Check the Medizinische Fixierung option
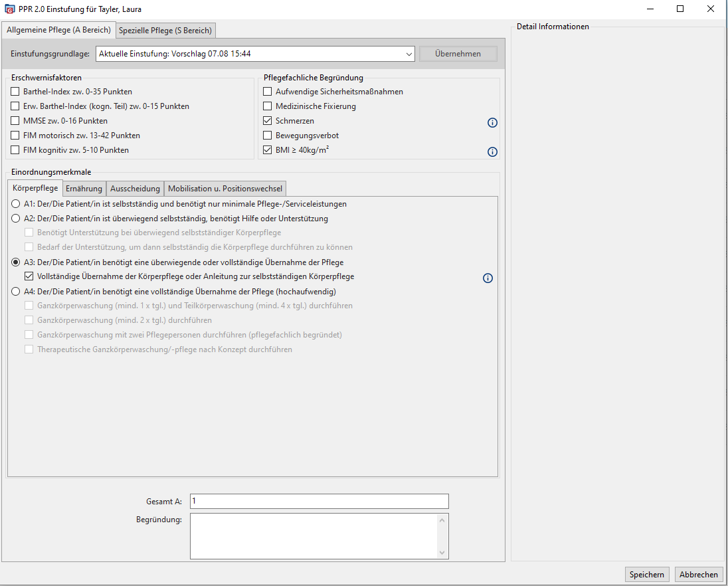The height and width of the screenshot is (586, 728). click(268, 106)
